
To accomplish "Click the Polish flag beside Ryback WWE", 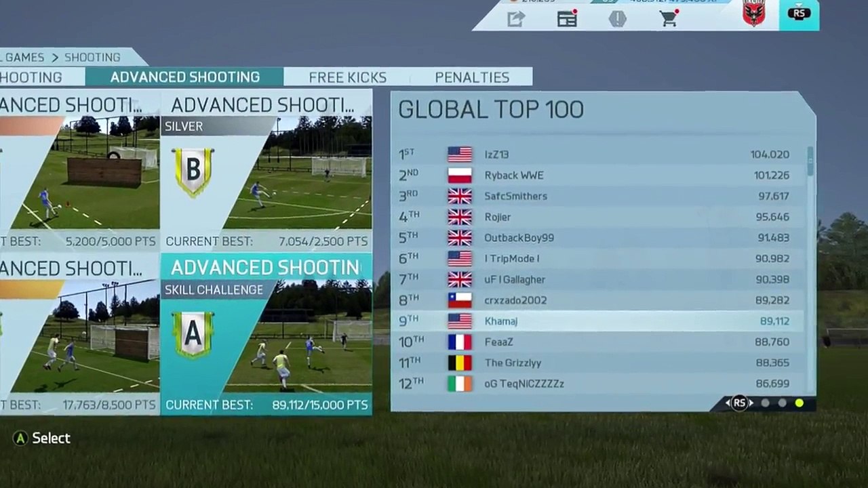I will [460, 176].
